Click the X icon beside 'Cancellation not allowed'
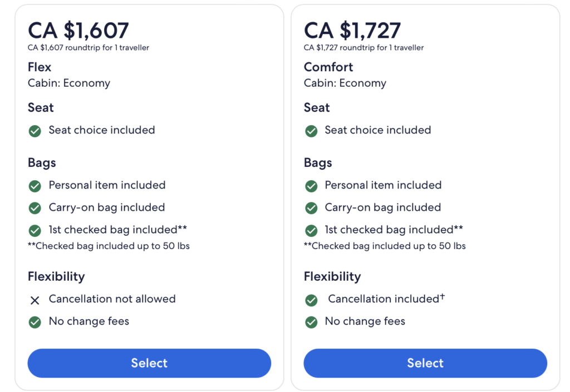Screen dimensions: 570x392 (35, 300)
